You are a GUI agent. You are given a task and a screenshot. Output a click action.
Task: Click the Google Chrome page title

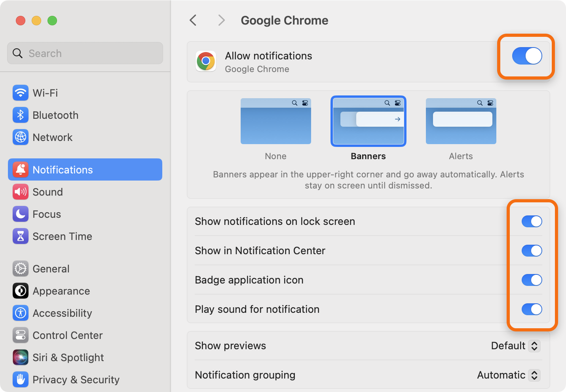[x=285, y=20]
